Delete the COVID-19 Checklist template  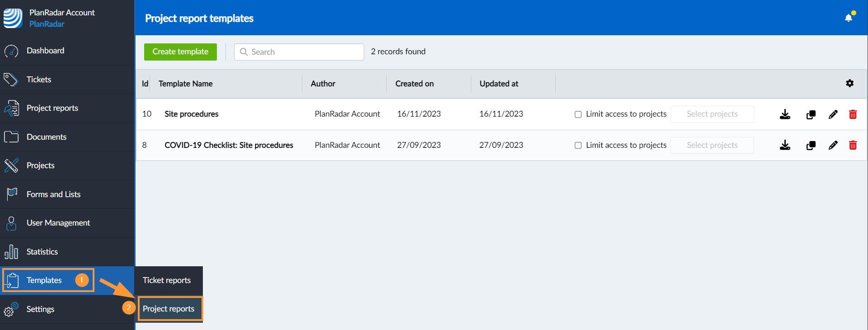853,145
